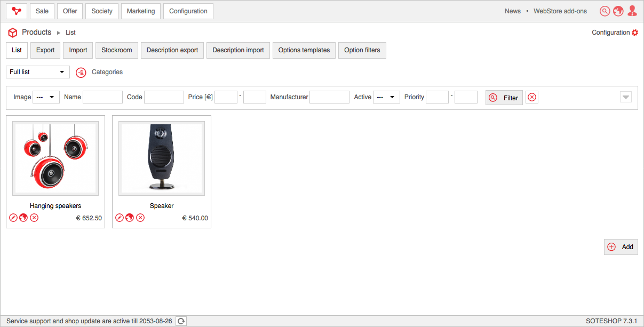
Task: Click the service support status message
Action: tap(89, 321)
